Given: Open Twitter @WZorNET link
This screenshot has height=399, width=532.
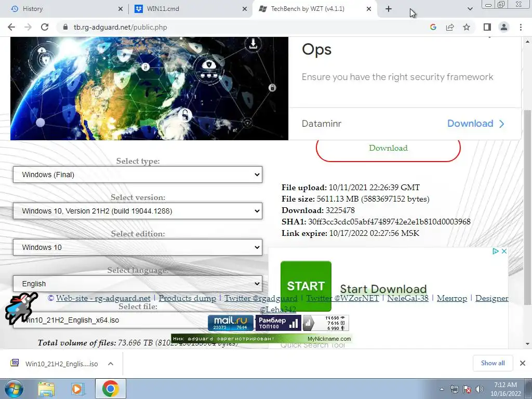Looking at the screenshot, I should [x=342, y=298].
